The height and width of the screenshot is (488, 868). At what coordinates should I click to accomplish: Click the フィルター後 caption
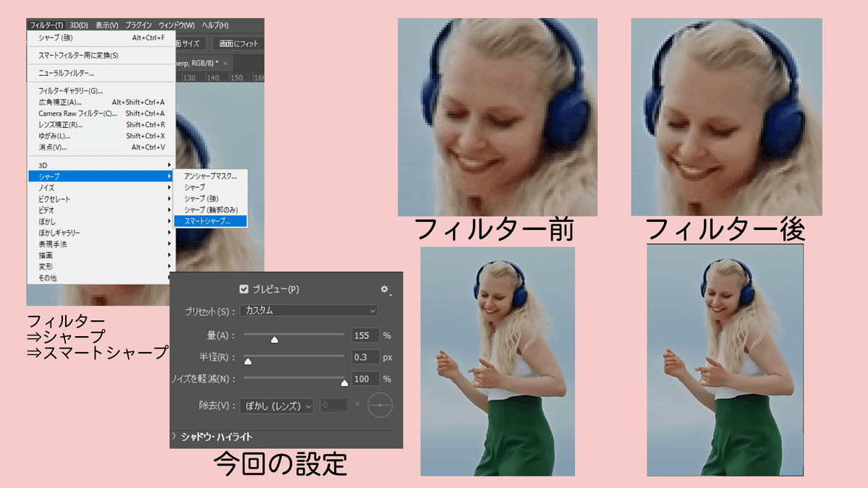tap(725, 231)
